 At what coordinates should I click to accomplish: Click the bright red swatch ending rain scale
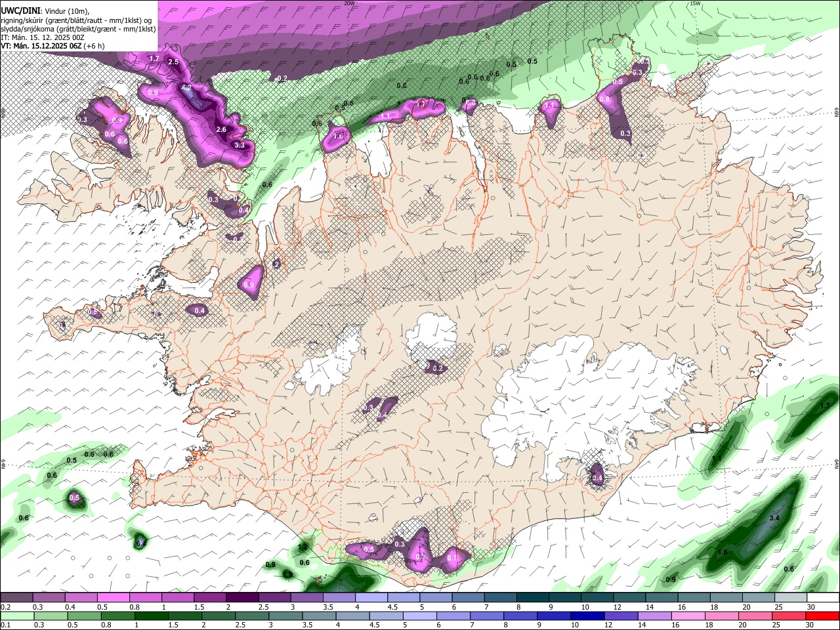pos(822,616)
